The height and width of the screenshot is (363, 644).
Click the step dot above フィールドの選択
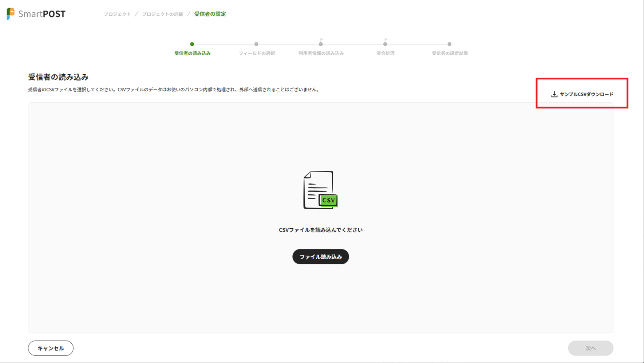[256, 44]
